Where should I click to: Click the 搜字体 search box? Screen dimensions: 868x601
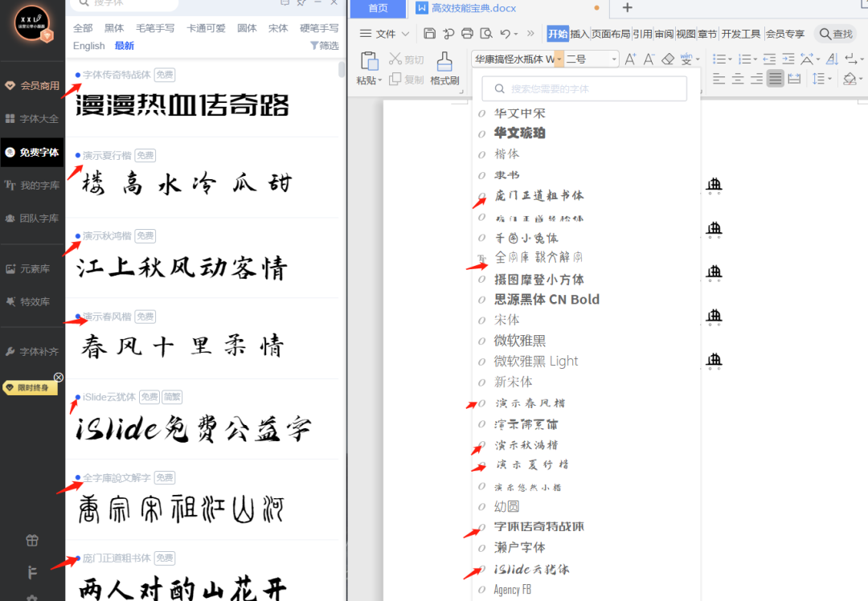click(126, 3)
